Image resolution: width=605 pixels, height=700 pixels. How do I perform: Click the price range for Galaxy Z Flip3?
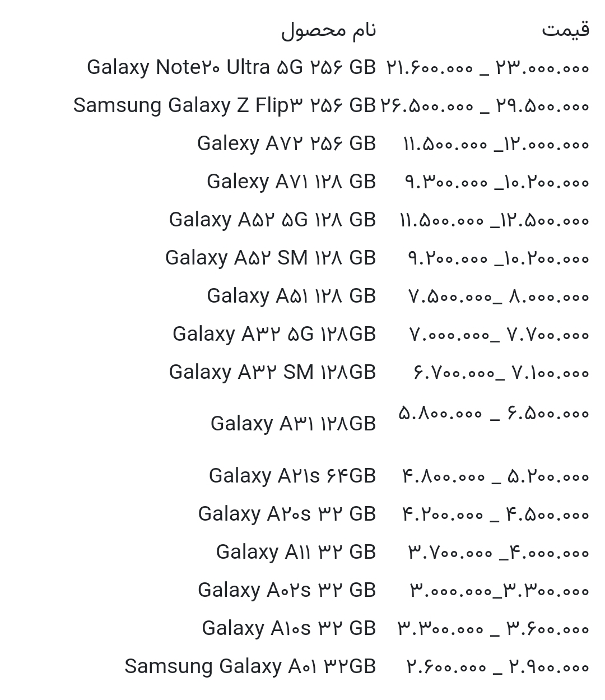[x=485, y=106]
